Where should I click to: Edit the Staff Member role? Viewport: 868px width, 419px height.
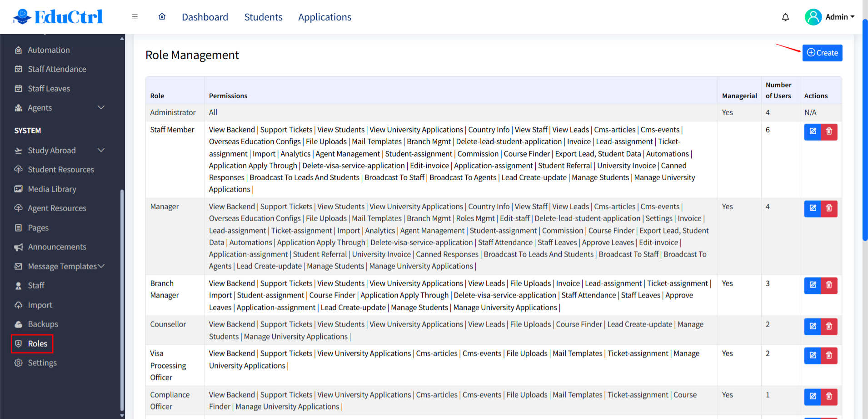click(x=813, y=131)
